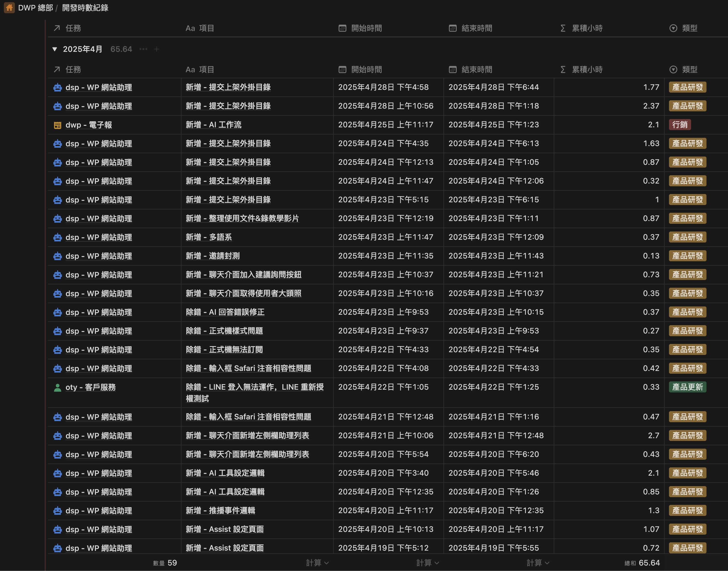
Task: Click start time 2025年4月22日 下午1:05
Action: 383,387
